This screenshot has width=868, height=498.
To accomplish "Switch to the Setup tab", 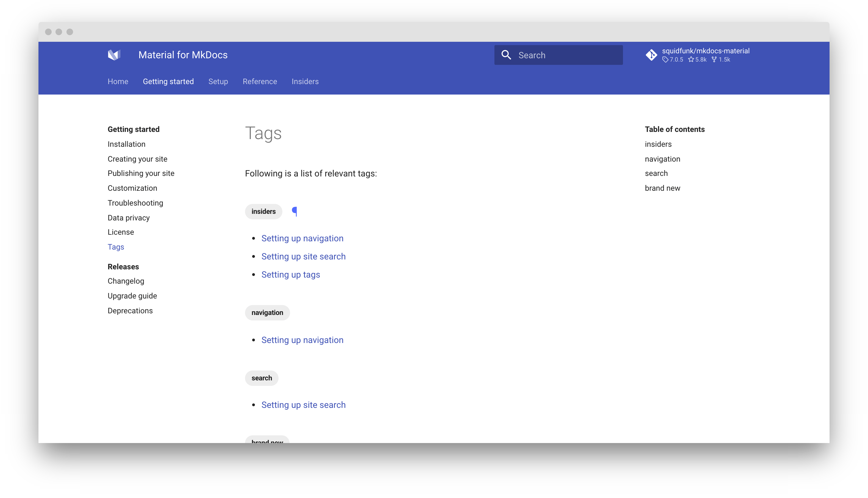I will [x=218, y=81].
